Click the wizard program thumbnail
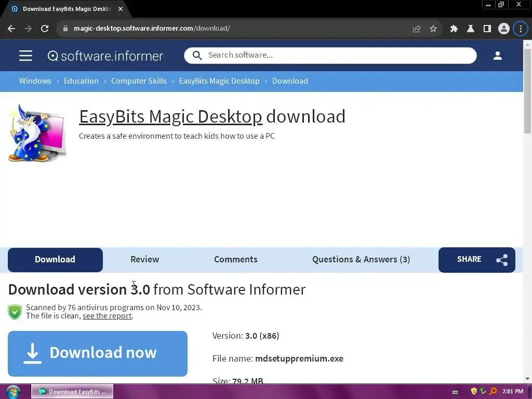The height and width of the screenshot is (399, 532). click(37, 133)
